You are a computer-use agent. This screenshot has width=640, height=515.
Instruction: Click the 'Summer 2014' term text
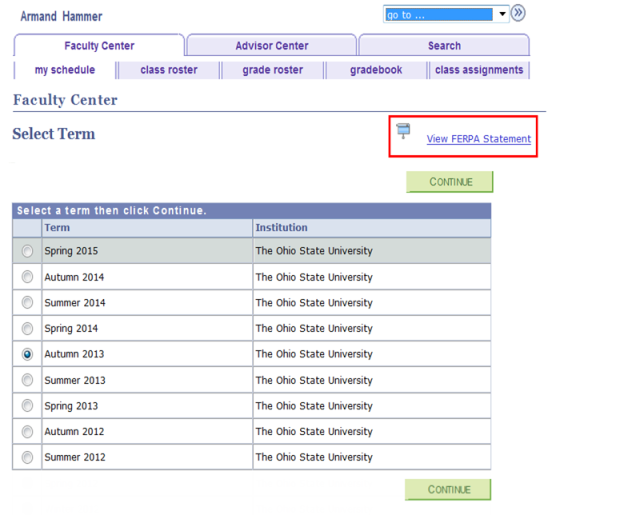pyautogui.click(x=75, y=303)
